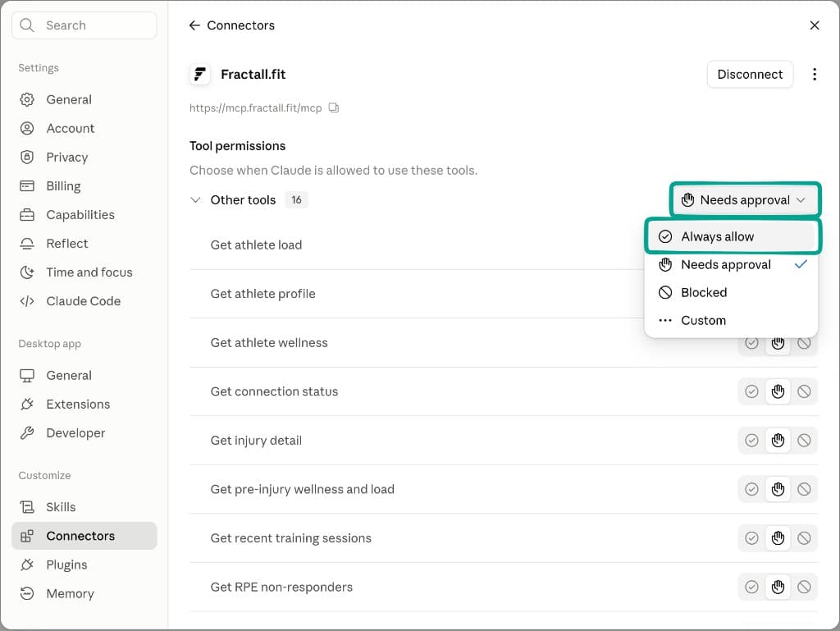
Task: Click the https://mcp.fractall.fit/mcp URL text
Action: pos(256,107)
